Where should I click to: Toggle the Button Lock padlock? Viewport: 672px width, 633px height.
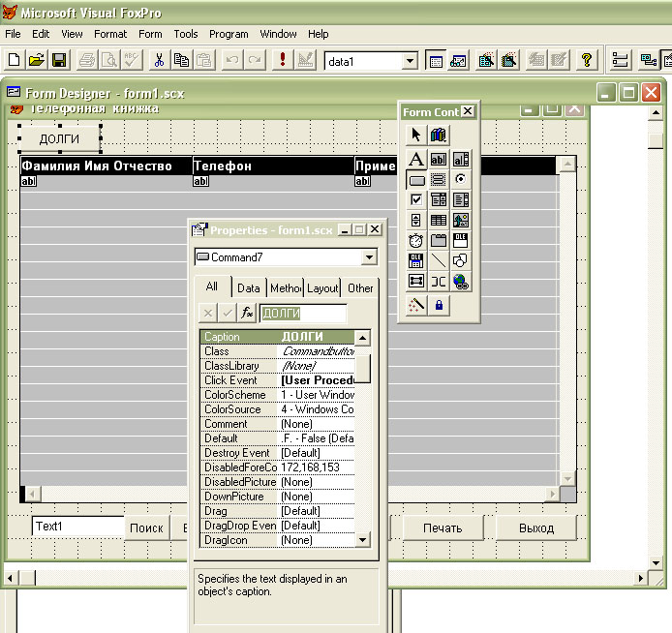tap(439, 306)
